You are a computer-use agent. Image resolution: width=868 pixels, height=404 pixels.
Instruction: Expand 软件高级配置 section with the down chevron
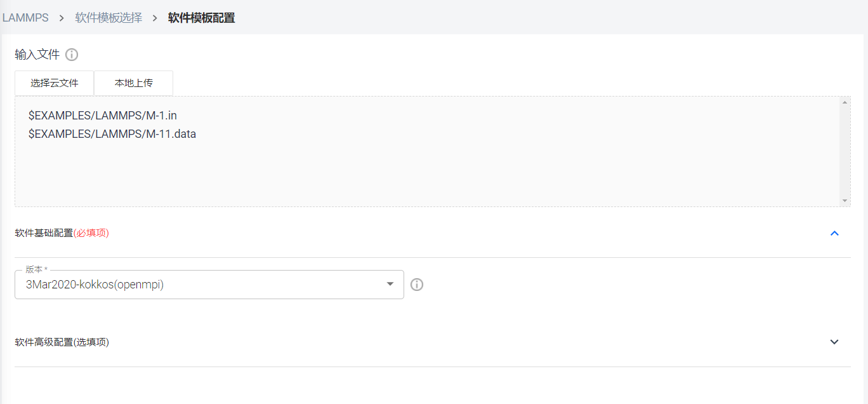click(834, 342)
